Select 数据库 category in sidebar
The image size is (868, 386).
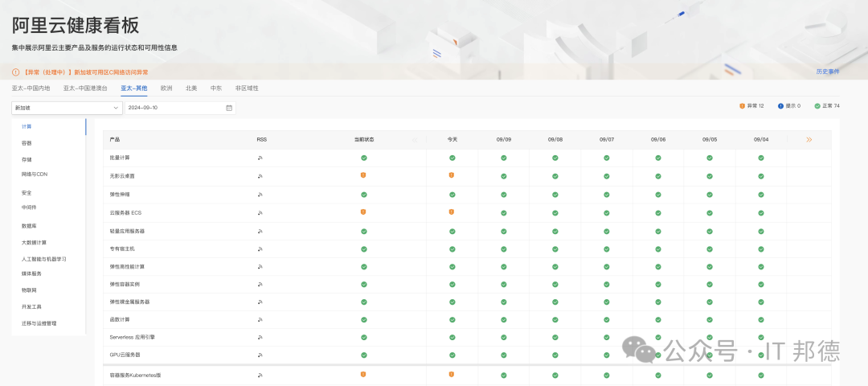pos(29,226)
